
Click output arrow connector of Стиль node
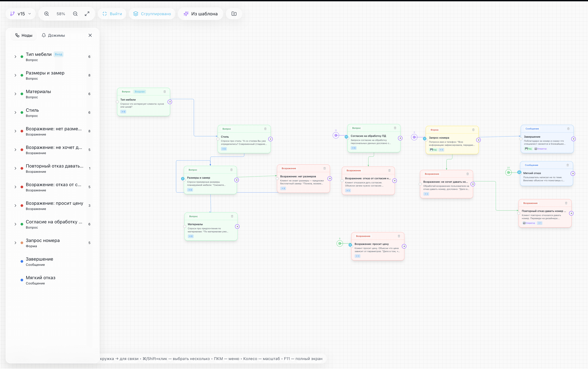coord(270,139)
